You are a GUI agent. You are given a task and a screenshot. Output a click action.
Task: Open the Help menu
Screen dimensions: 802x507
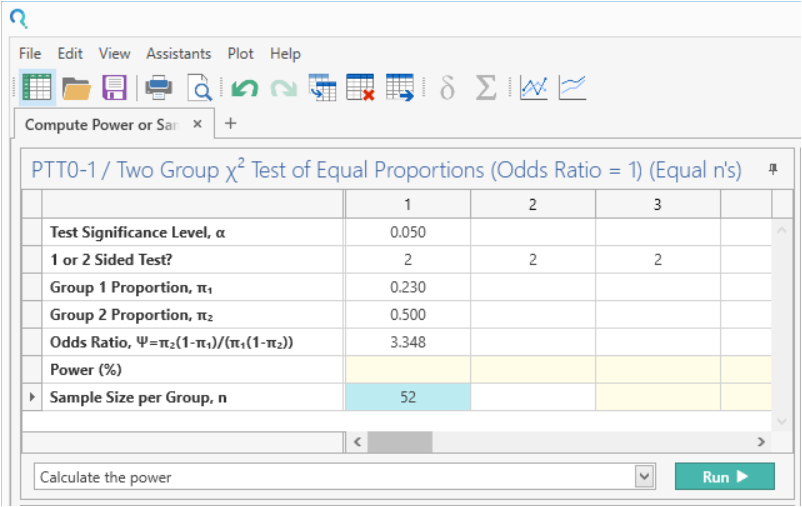[285, 54]
